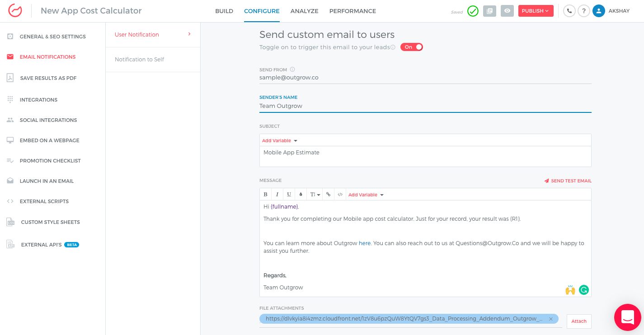644x335 pixels.
Task: Open text color droplet picker
Action: (x=301, y=195)
